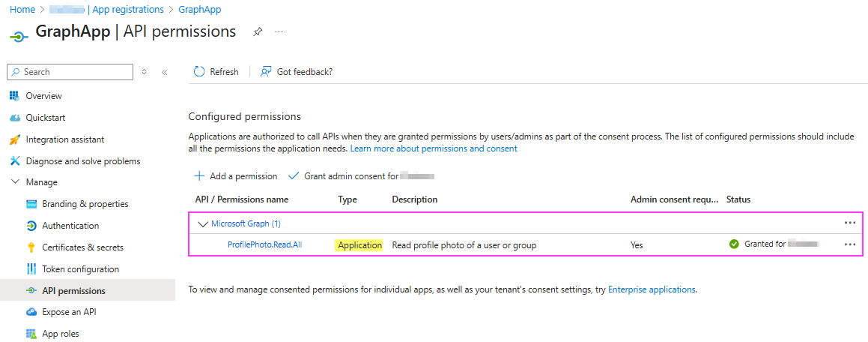The width and height of the screenshot is (868, 342).
Task: Click the Admin consent required column header
Action: [675, 199]
